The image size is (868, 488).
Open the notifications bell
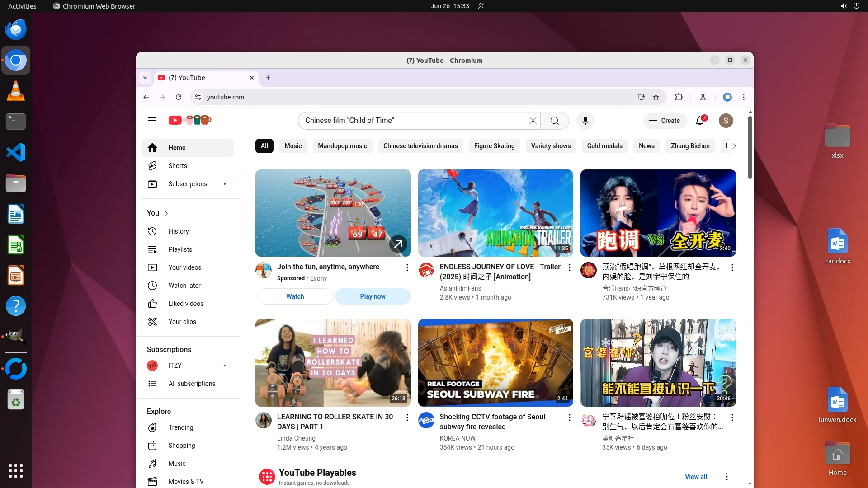tap(700, 121)
